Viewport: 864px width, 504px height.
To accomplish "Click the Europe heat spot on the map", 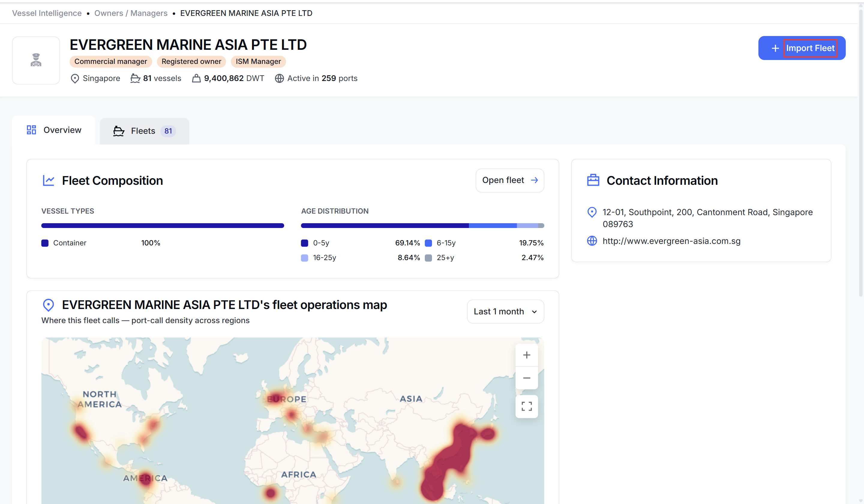I will [276, 398].
